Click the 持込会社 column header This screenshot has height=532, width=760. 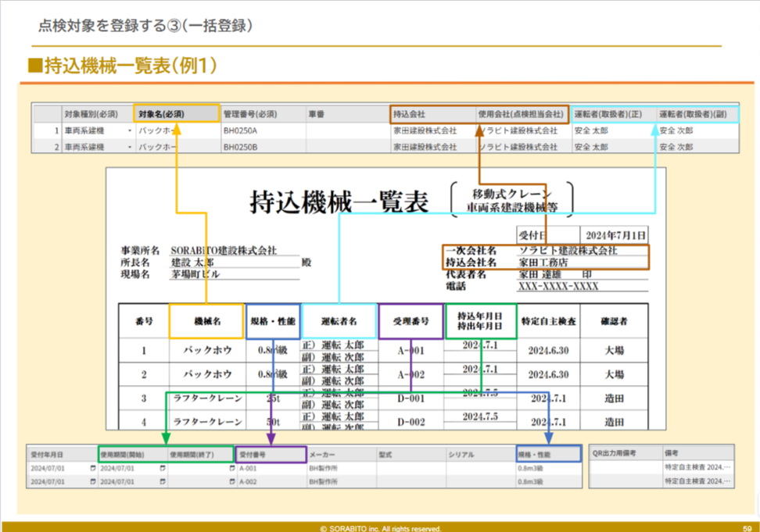pos(431,114)
